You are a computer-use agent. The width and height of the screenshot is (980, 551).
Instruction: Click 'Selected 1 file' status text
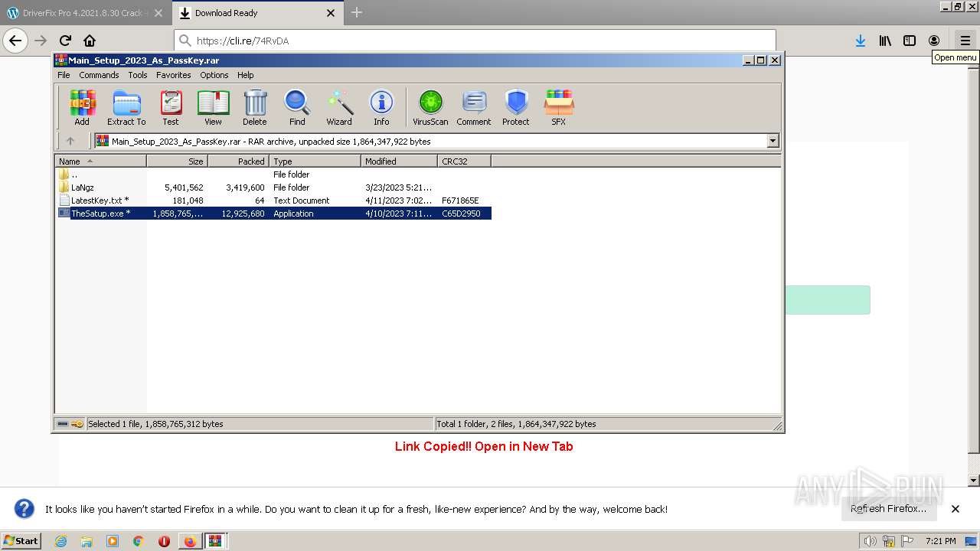(x=155, y=424)
